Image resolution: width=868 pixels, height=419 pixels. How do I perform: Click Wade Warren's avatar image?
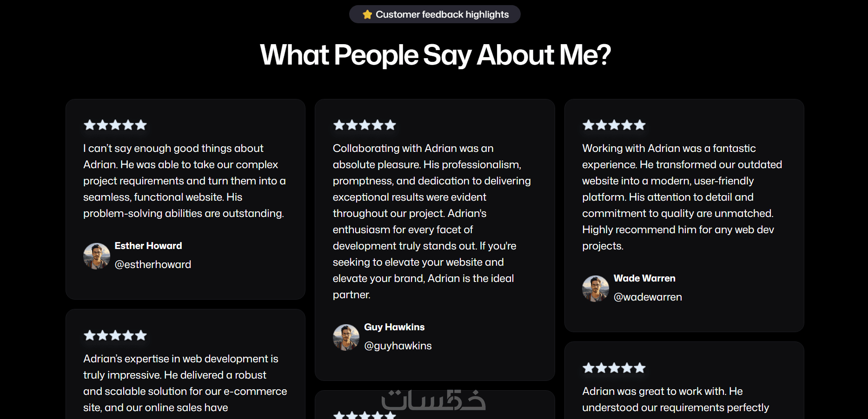point(596,288)
